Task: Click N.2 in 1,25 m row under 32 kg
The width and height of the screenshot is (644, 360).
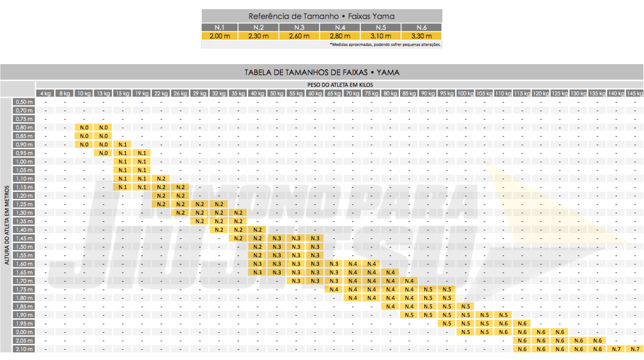Action: click(219, 204)
